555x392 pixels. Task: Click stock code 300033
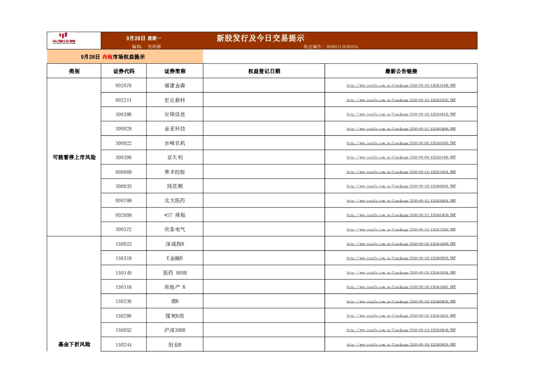pos(123,186)
